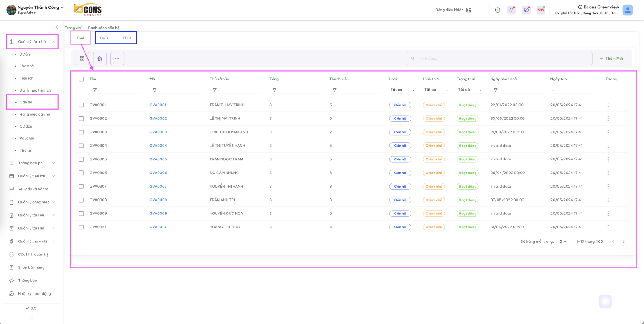This screenshot has height=324, width=644.
Task: Expand the Quản lý tiện ích menu
Action: (32, 176)
